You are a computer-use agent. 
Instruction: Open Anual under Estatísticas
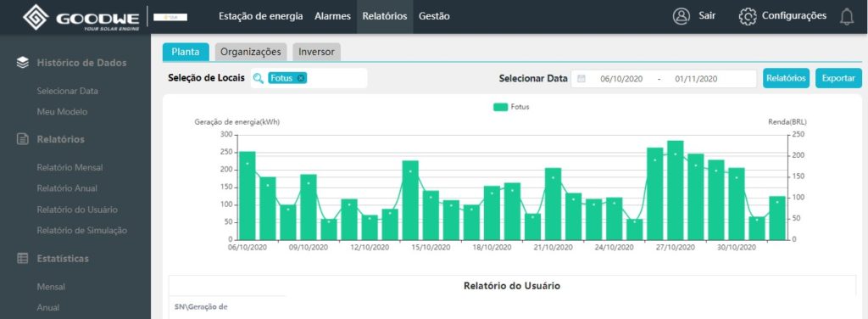[x=47, y=307]
